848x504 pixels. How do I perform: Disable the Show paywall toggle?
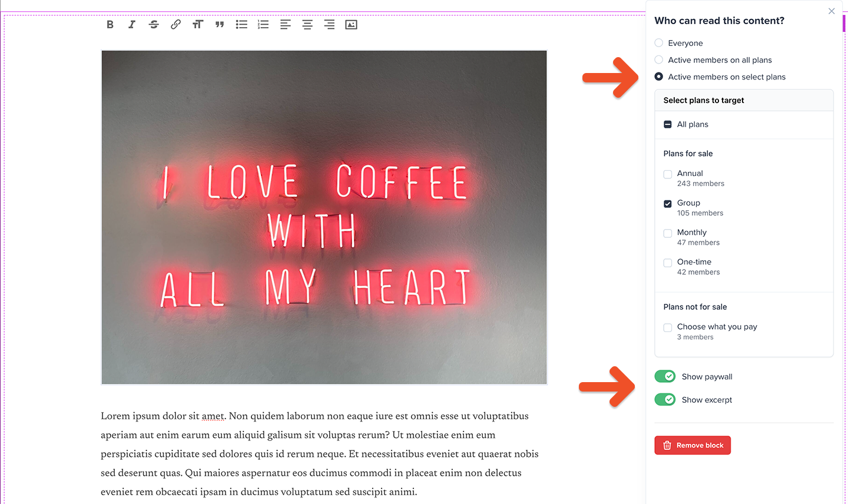665,377
